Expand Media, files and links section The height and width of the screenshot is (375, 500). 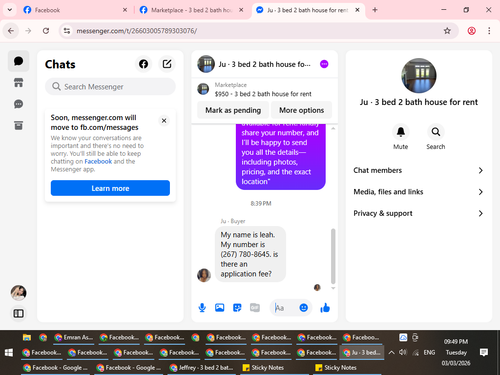418,192
